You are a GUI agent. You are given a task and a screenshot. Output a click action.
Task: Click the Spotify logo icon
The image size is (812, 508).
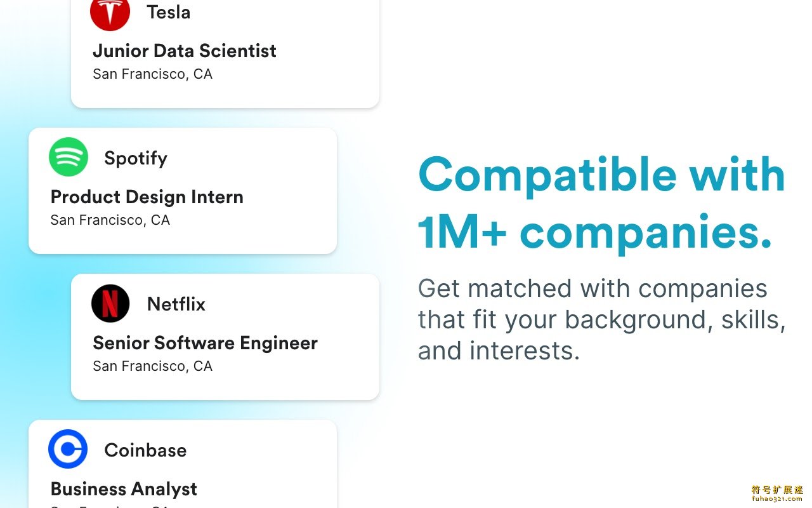(x=69, y=157)
